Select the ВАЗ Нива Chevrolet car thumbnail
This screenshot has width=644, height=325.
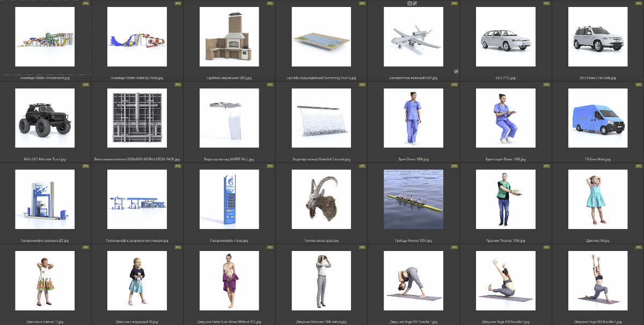[597, 36]
